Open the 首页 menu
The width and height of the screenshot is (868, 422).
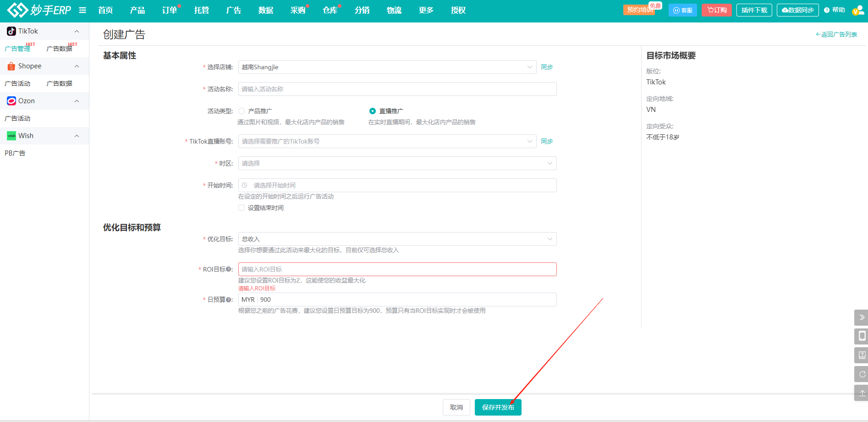[x=105, y=10]
